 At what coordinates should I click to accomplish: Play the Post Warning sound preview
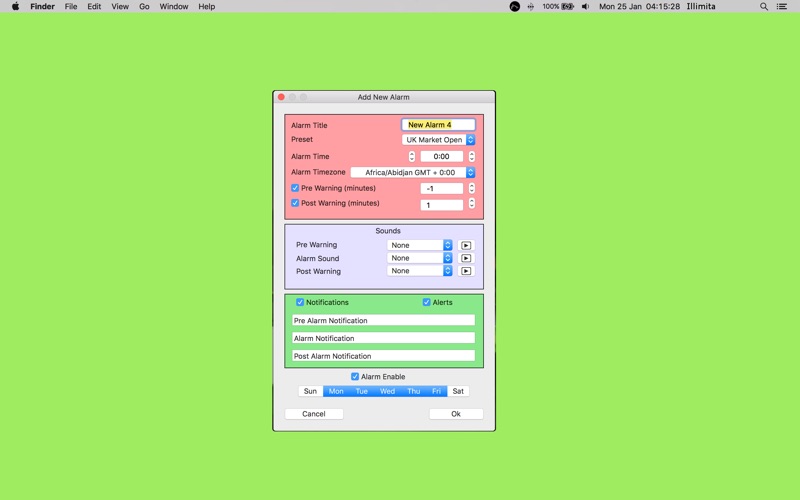click(x=466, y=271)
